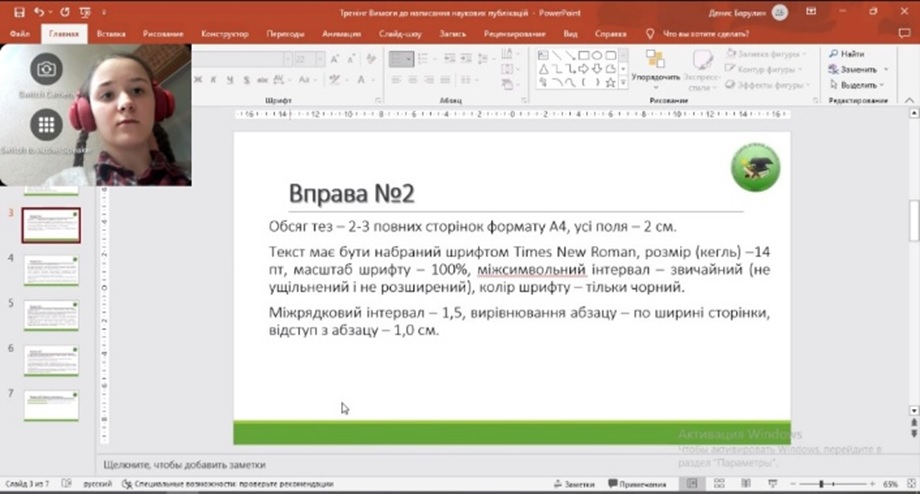Select the slide 6 thumbnail
This screenshot has height=494, width=920.
click(x=51, y=360)
